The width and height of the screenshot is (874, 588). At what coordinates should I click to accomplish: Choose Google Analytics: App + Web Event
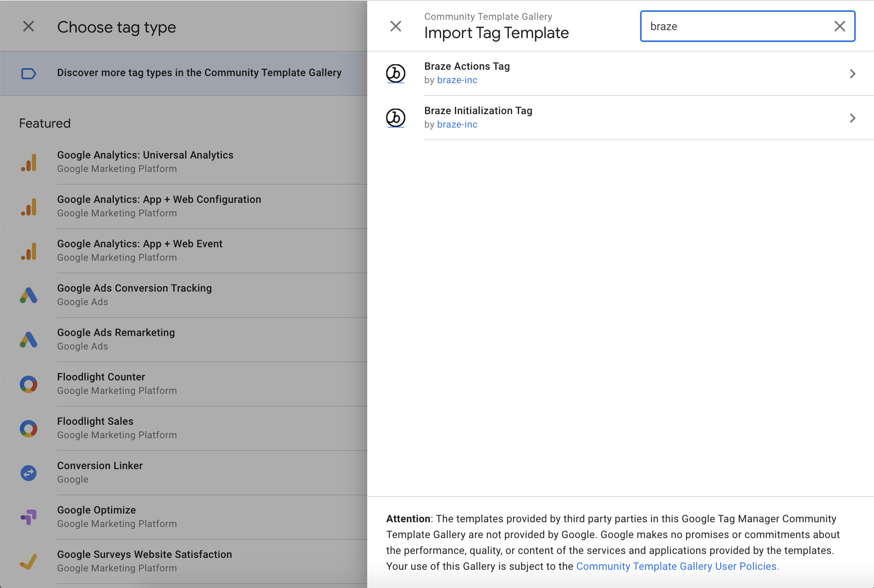[184, 251]
